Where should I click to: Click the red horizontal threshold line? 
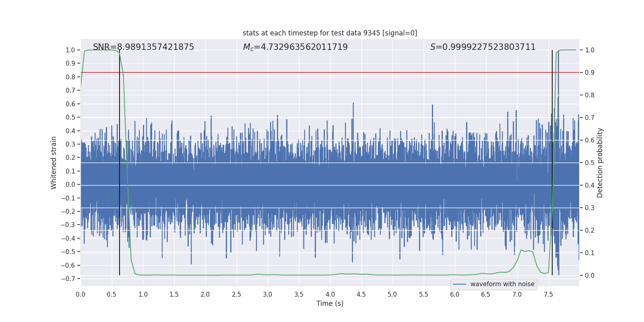pyautogui.click(x=322, y=72)
